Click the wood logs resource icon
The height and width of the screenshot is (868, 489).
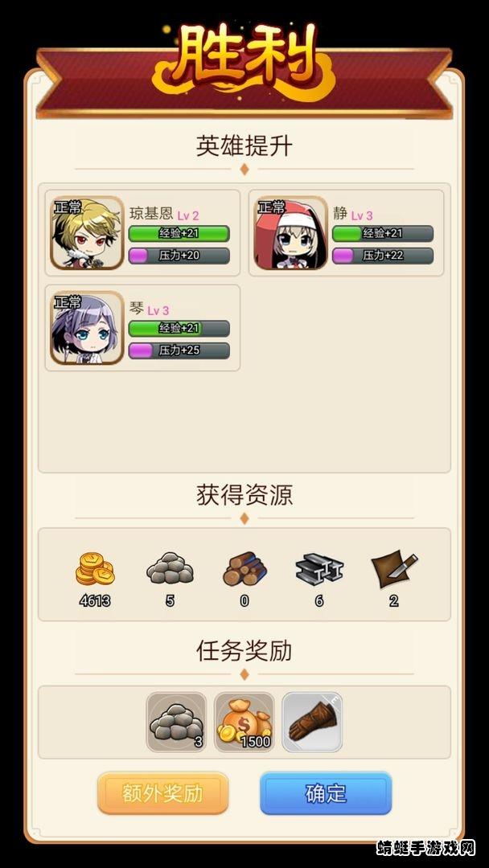[x=244, y=569]
